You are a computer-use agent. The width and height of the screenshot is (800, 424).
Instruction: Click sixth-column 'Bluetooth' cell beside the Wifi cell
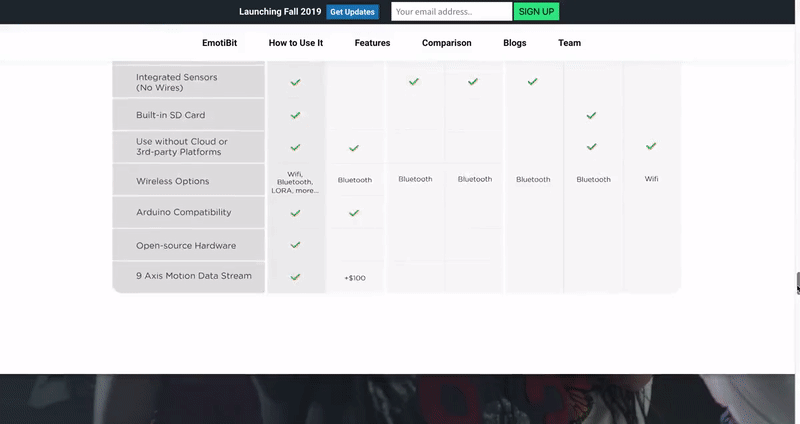(x=593, y=180)
